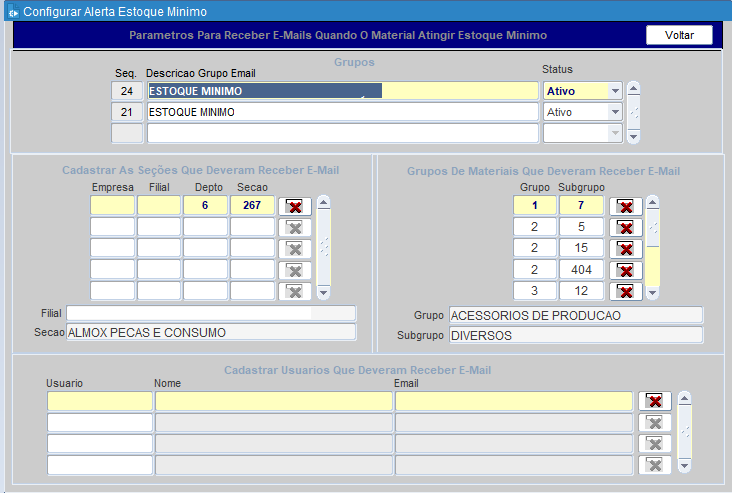
Task: Click the Grupos section heading
Action: [x=354, y=62]
